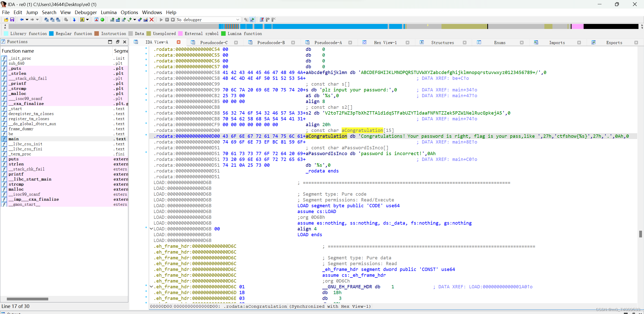Open the Debugger menu

click(86, 12)
